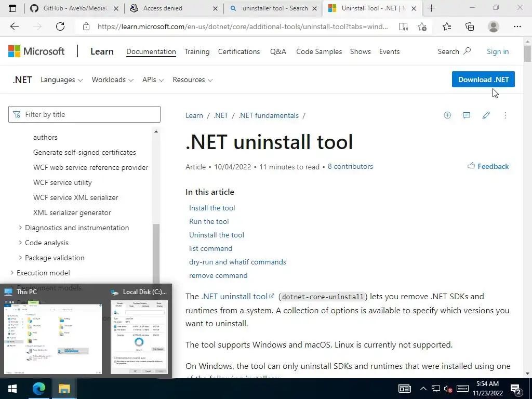Open the notification center icon
The width and height of the screenshot is (532, 399).
516,389
